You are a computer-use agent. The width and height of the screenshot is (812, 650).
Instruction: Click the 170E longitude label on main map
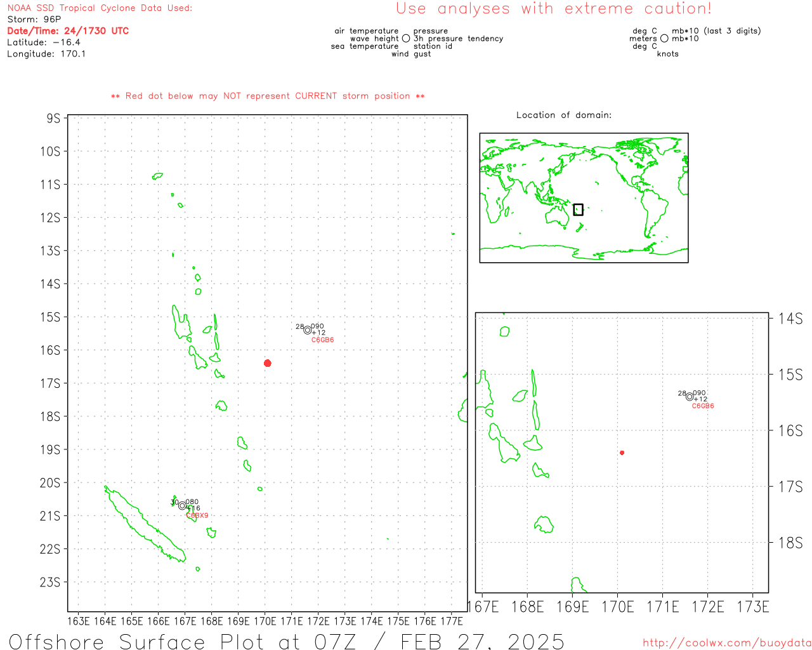[265, 621]
